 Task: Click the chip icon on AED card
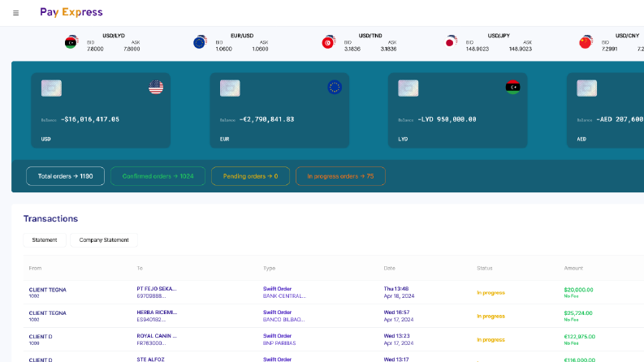click(x=587, y=88)
